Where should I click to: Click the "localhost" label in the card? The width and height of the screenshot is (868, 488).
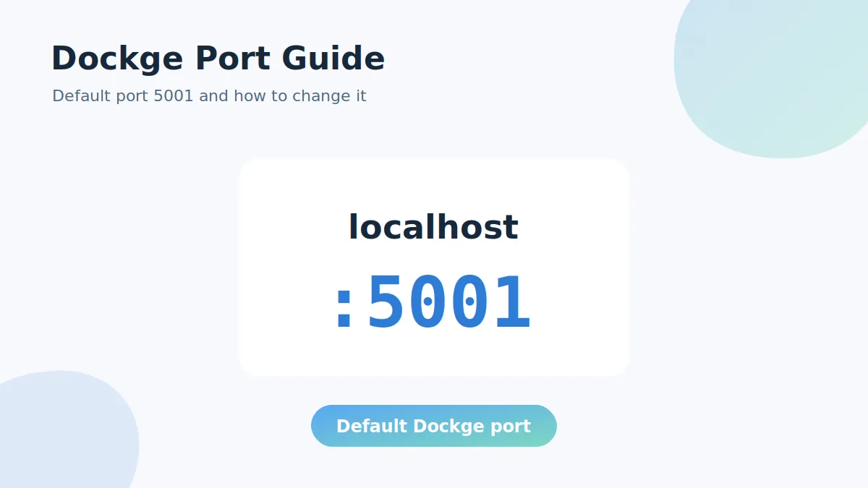(x=433, y=227)
